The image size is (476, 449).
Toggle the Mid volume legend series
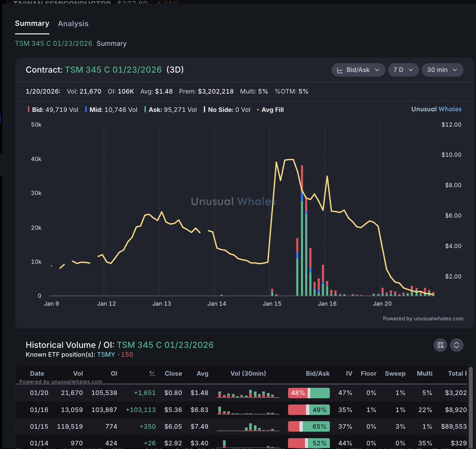(x=111, y=110)
